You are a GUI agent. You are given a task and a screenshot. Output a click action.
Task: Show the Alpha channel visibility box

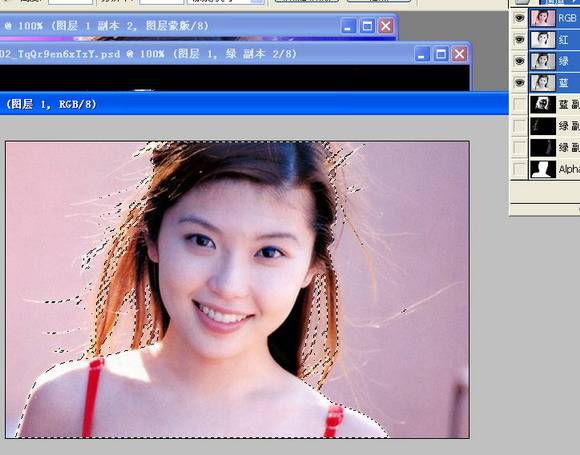pyautogui.click(x=520, y=169)
